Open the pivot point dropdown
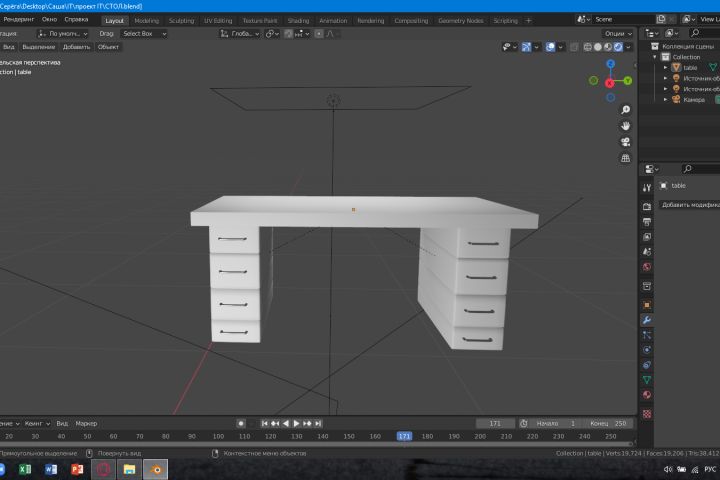This screenshot has width=720, height=480. click(x=272, y=34)
